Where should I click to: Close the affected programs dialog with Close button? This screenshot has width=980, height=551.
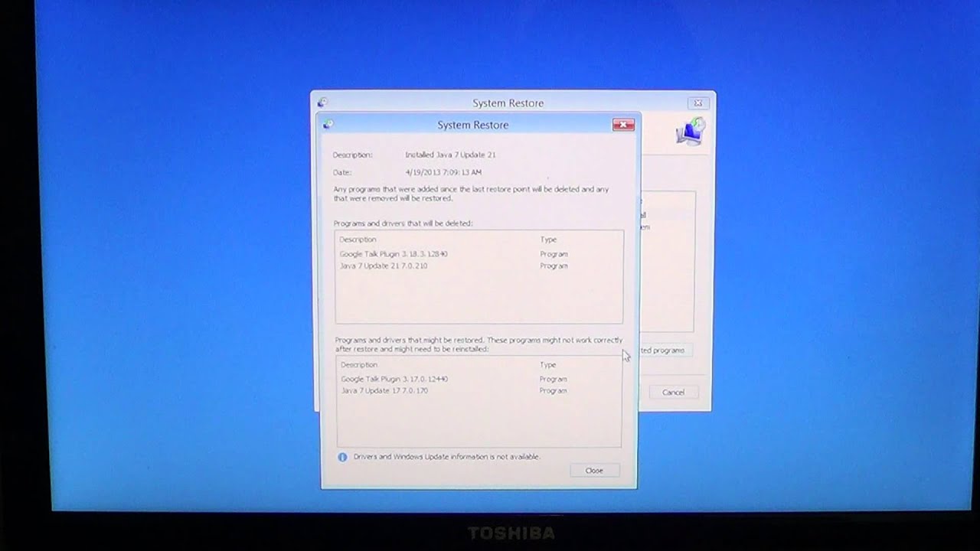(594, 470)
